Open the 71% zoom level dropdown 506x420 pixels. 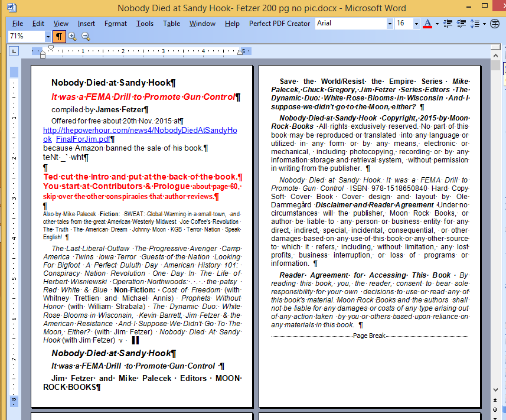48,37
